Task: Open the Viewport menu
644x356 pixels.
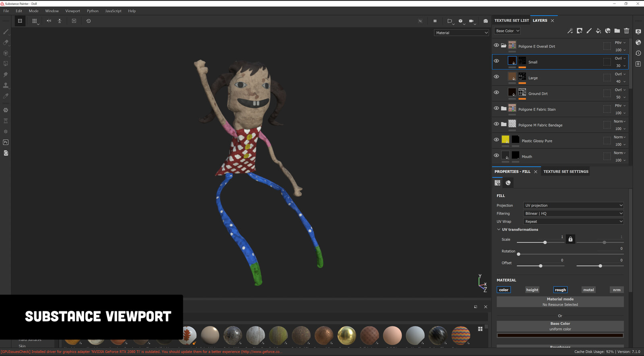Action: pyautogui.click(x=72, y=11)
